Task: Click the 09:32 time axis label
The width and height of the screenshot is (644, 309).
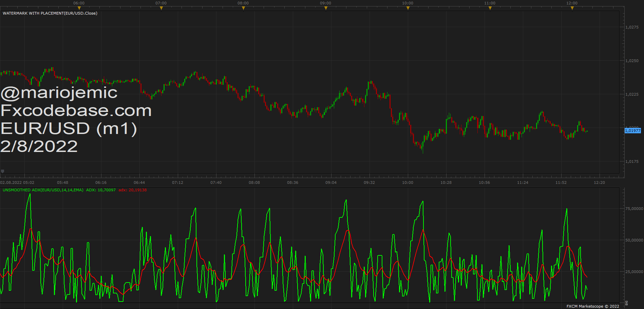Action: point(370,182)
